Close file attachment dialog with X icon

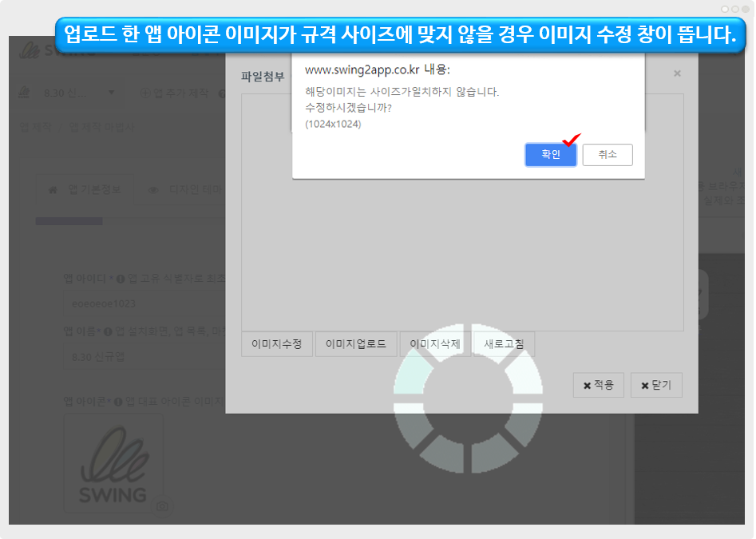677,73
